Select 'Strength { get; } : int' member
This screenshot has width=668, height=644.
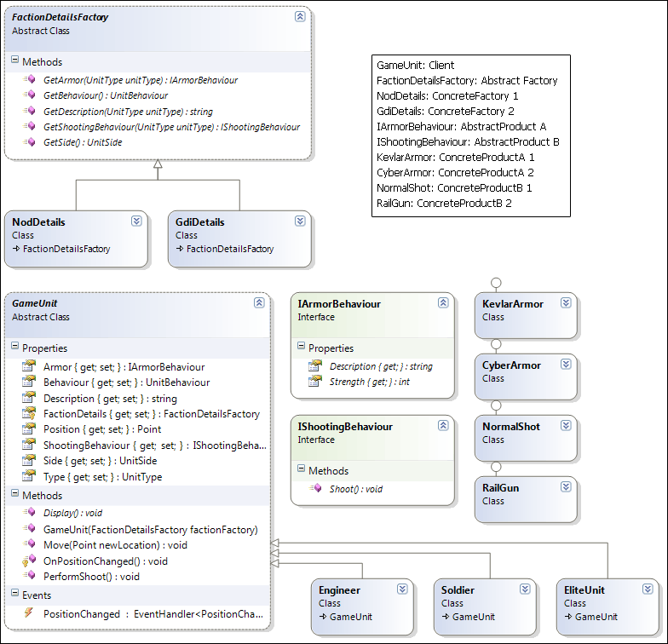[370, 382]
